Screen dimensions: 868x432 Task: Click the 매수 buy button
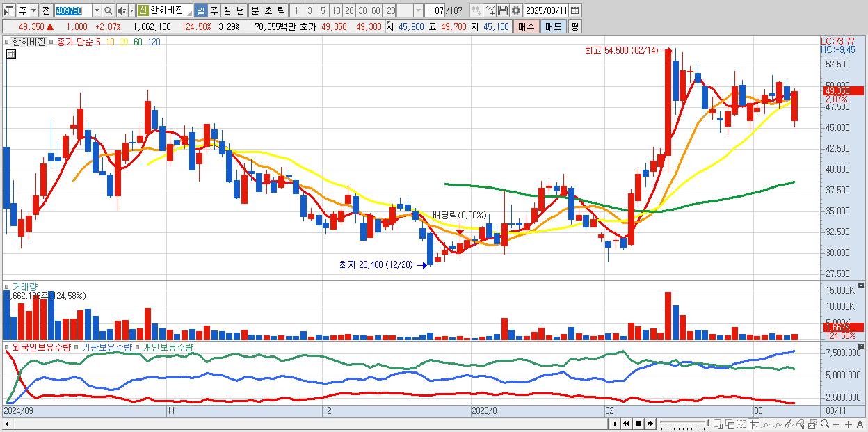click(527, 26)
